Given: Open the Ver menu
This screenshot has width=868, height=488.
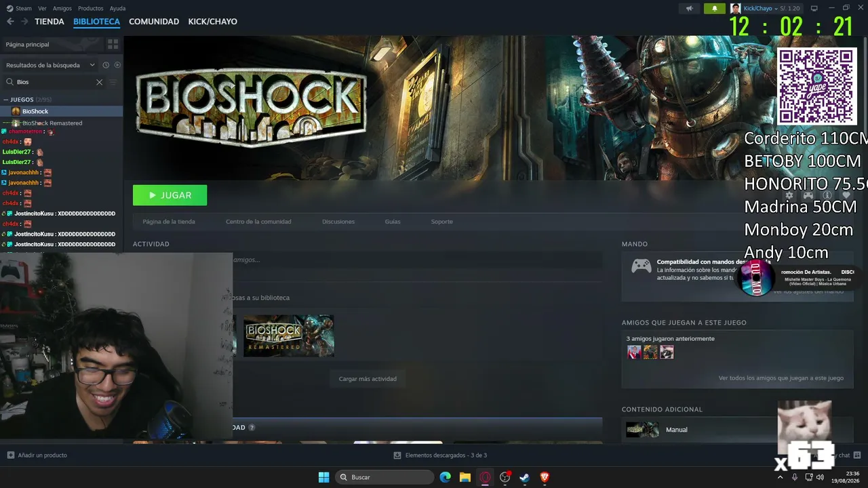Looking at the screenshot, I should point(42,8).
